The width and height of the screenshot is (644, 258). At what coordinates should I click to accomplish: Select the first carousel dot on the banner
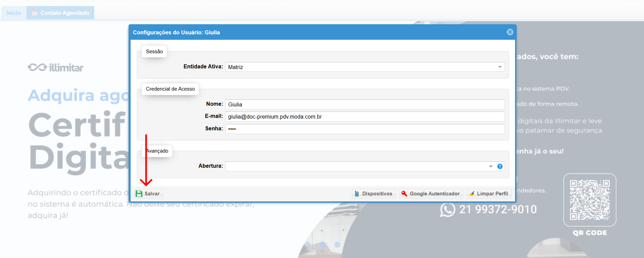coord(308,245)
